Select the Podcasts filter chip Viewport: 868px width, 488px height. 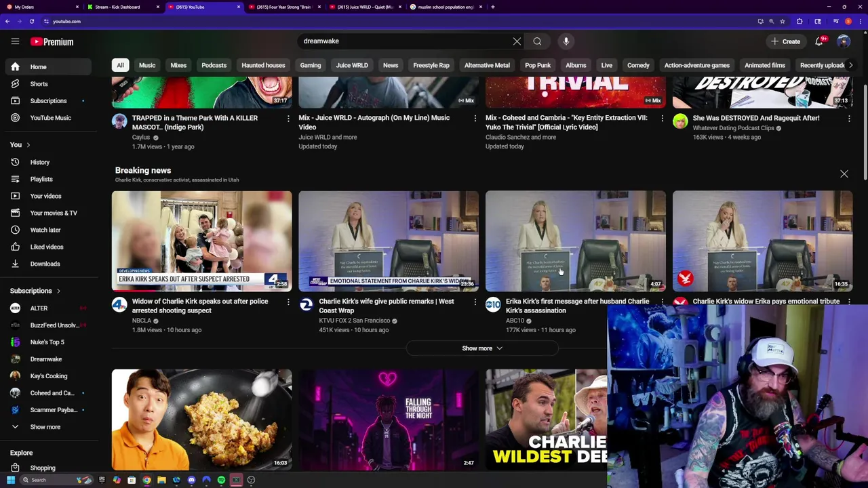tap(214, 65)
